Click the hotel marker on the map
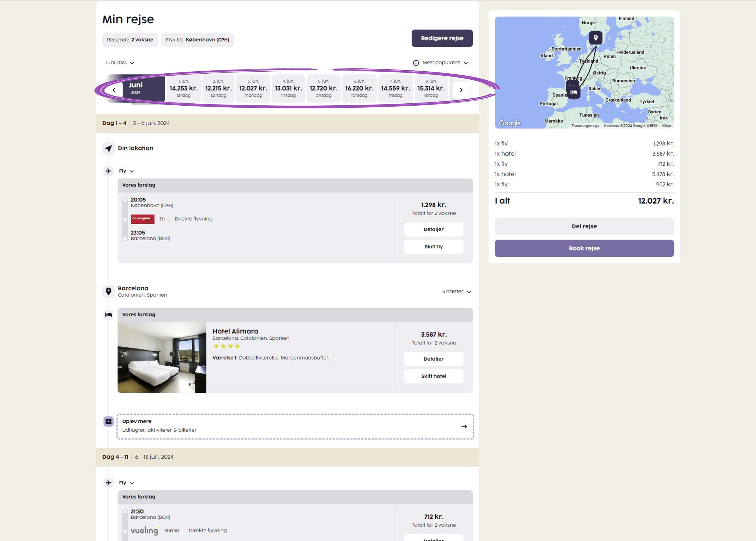The width and height of the screenshot is (756, 541). tap(574, 92)
